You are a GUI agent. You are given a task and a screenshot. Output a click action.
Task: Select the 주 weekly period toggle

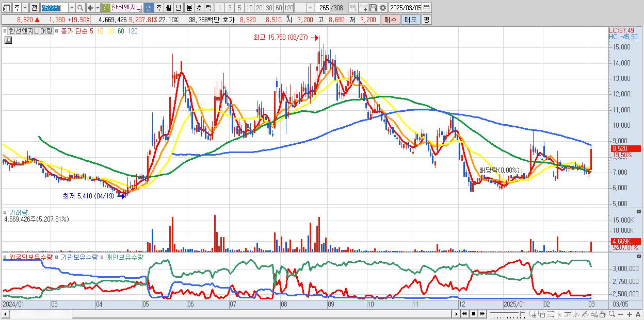pos(158,8)
